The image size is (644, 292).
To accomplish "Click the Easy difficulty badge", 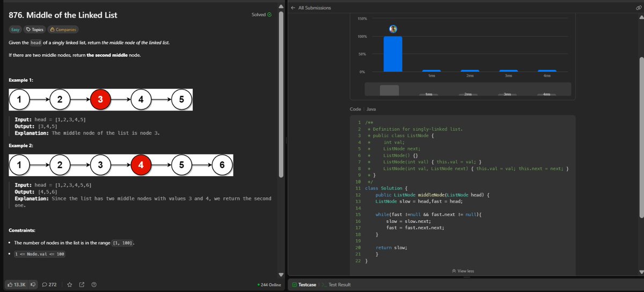I will point(16,29).
